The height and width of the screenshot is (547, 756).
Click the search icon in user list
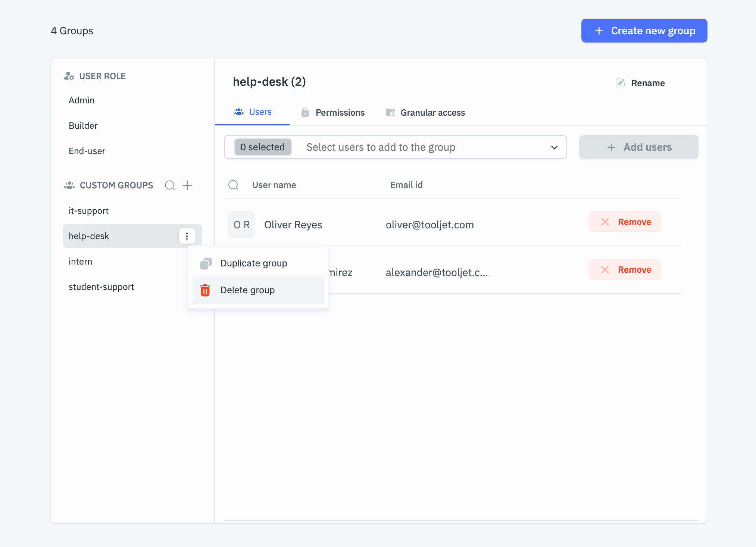[x=234, y=185]
